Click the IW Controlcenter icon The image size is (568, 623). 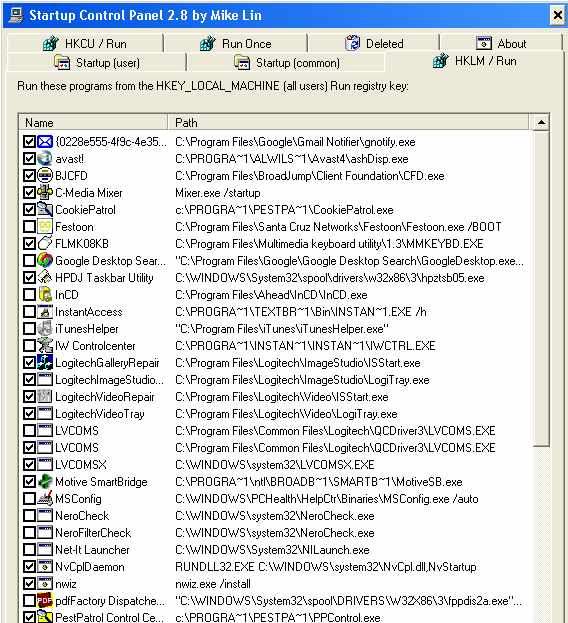(45, 346)
